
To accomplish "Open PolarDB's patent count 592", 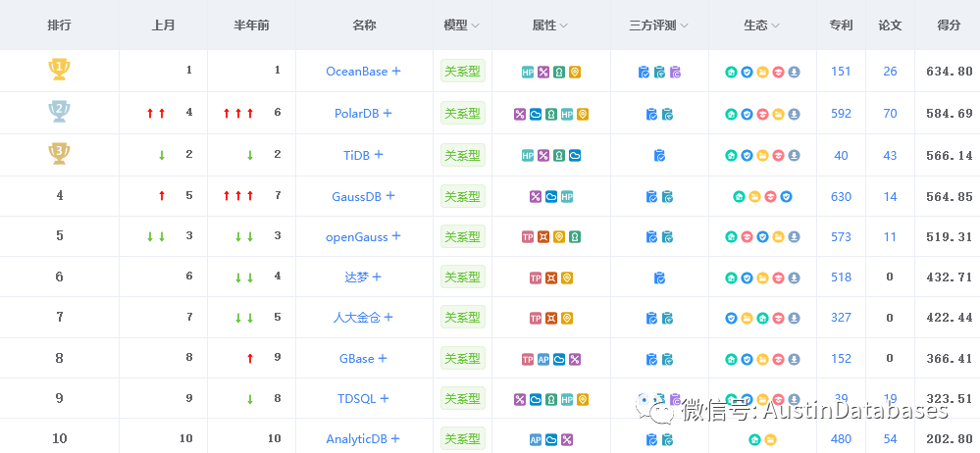I will point(842,113).
